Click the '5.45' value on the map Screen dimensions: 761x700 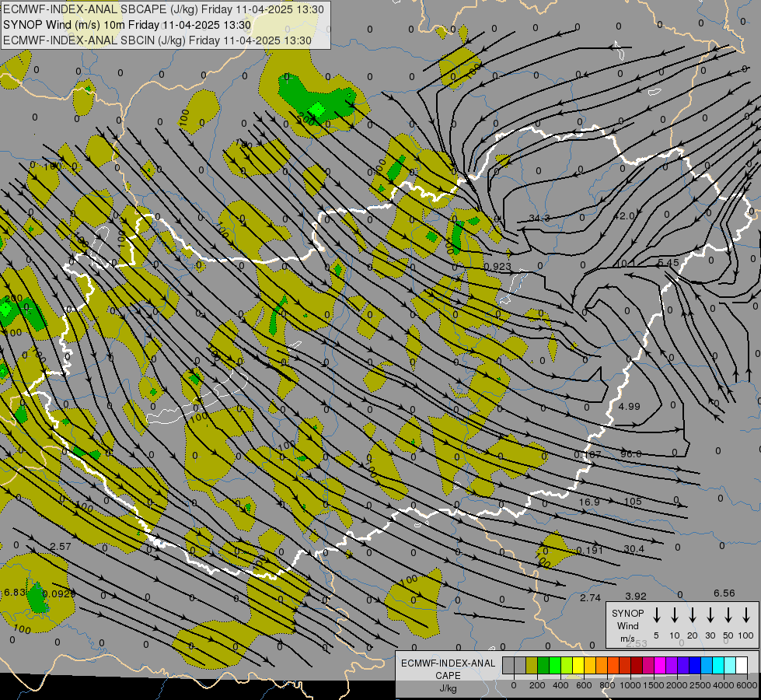(668, 262)
